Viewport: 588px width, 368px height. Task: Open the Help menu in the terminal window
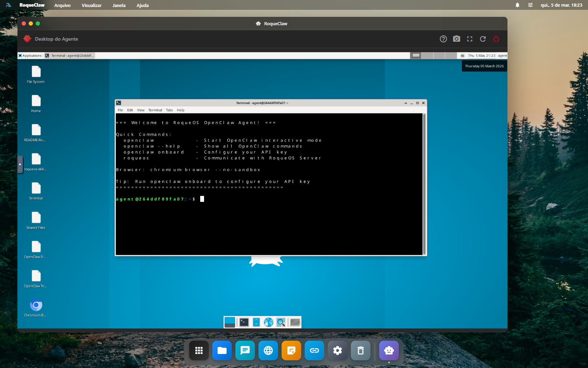(x=181, y=110)
